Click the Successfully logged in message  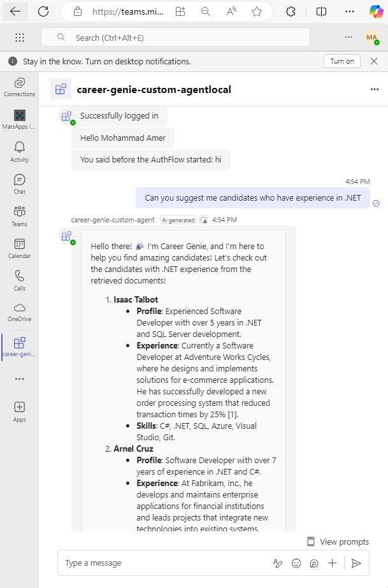119,116
